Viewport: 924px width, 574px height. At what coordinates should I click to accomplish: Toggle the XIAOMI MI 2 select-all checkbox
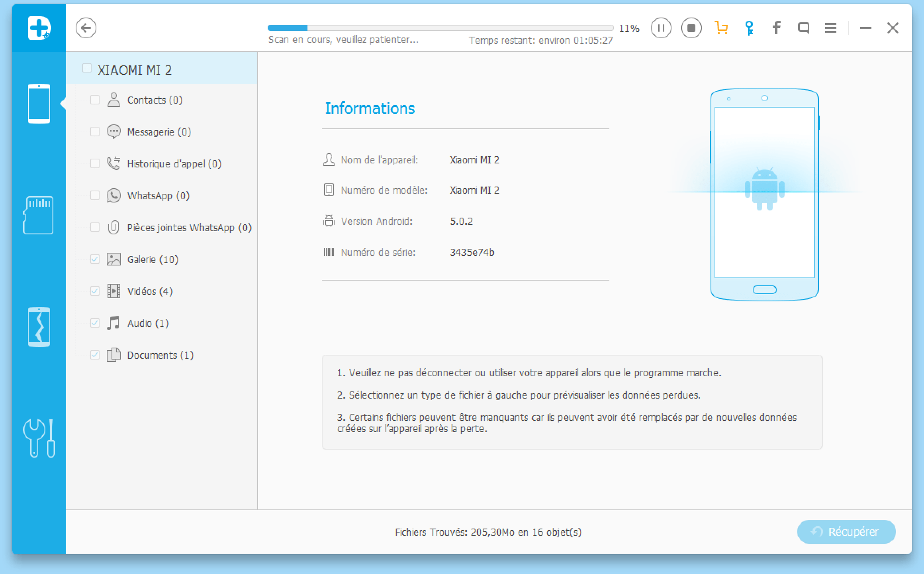click(86, 68)
